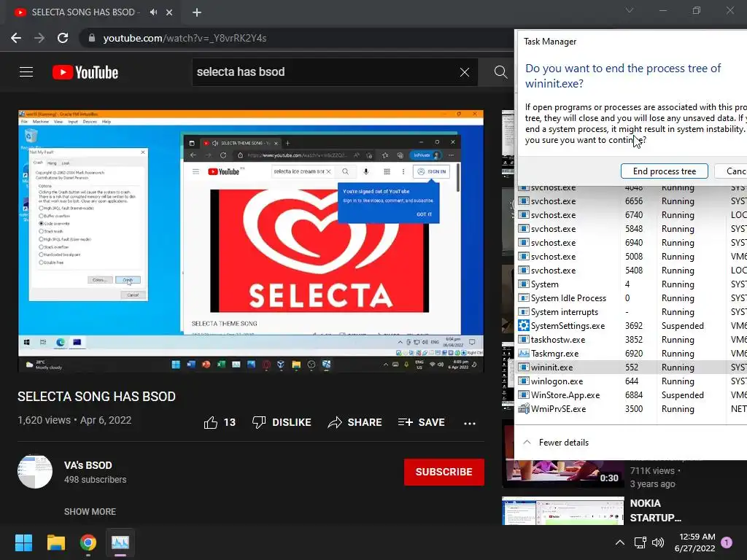747x560 pixels.
Task: Click Task Manager taskbar icon
Action: [120, 542]
